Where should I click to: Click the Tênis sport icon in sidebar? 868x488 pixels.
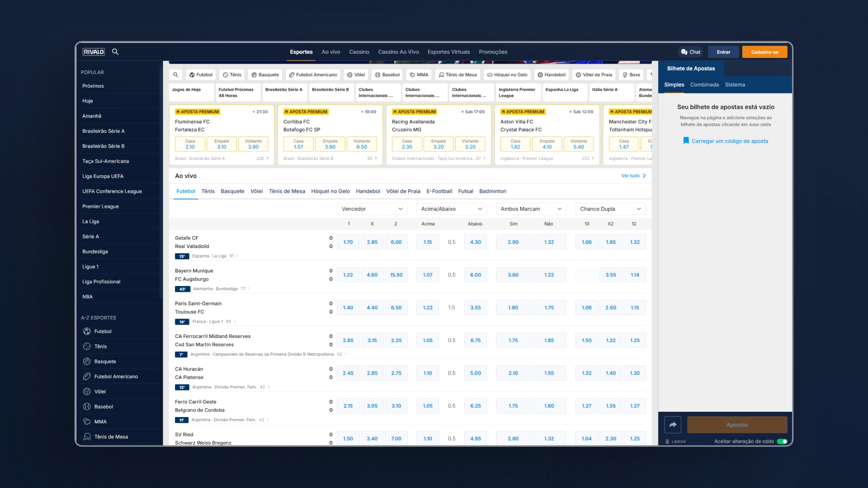coord(86,346)
